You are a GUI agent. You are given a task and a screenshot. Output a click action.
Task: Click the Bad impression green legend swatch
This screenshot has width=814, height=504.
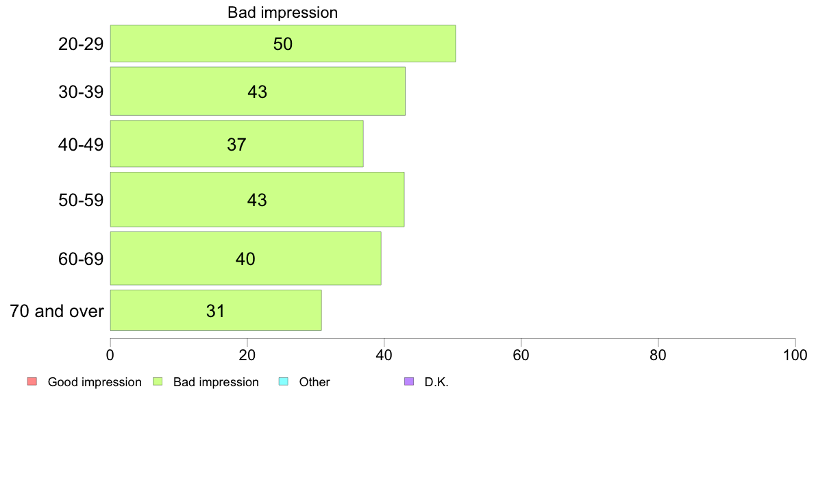(158, 381)
